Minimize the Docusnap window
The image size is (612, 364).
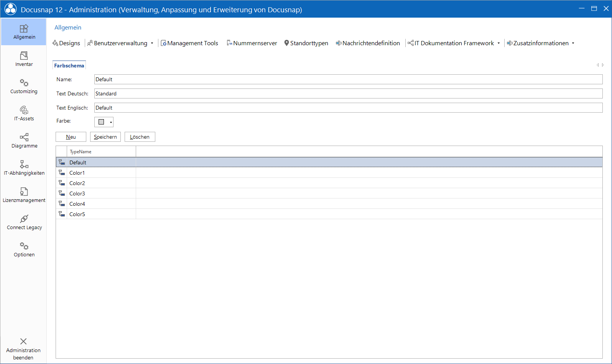[582, 8]
